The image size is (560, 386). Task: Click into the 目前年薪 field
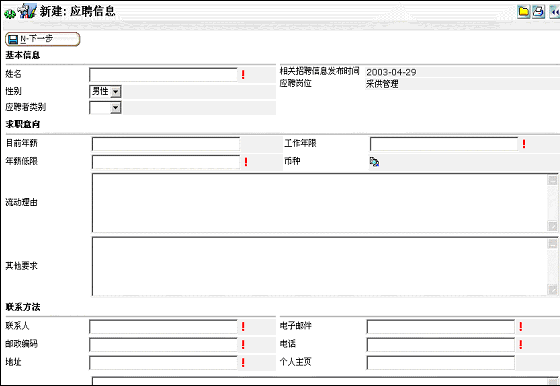pos(166,144)
